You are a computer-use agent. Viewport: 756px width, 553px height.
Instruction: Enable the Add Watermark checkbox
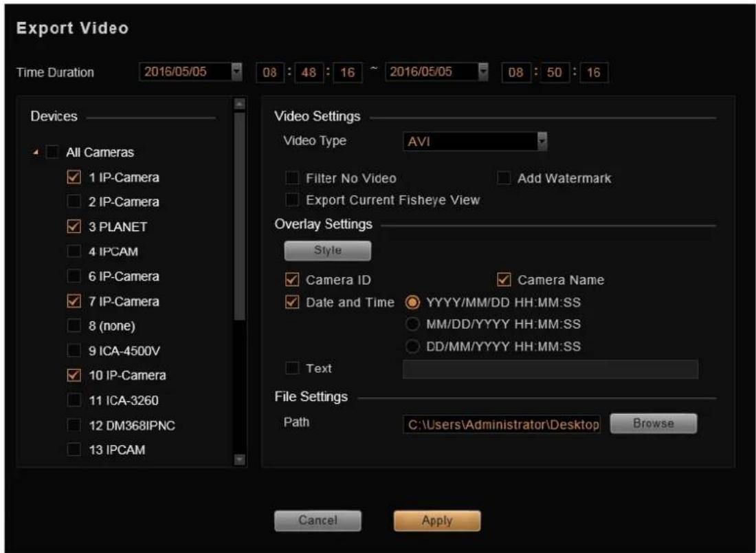[504, 178]
